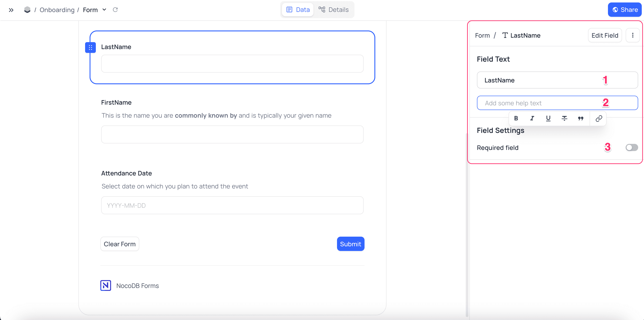Image resolution: width=644 pixels, height=320 pixels.
Task: Insert a link using the link icon
Action: (x=599, y=118)
